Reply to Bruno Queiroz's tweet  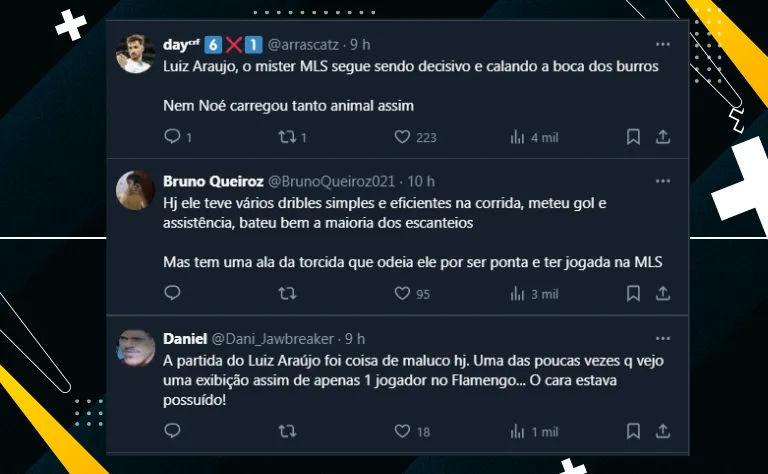coord(172,294)
